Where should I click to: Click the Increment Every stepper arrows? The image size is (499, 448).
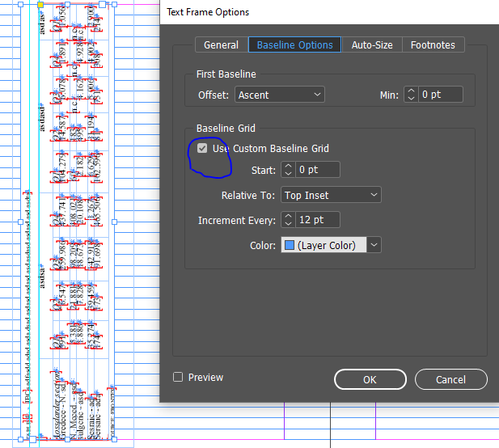[x=289, y=220]
